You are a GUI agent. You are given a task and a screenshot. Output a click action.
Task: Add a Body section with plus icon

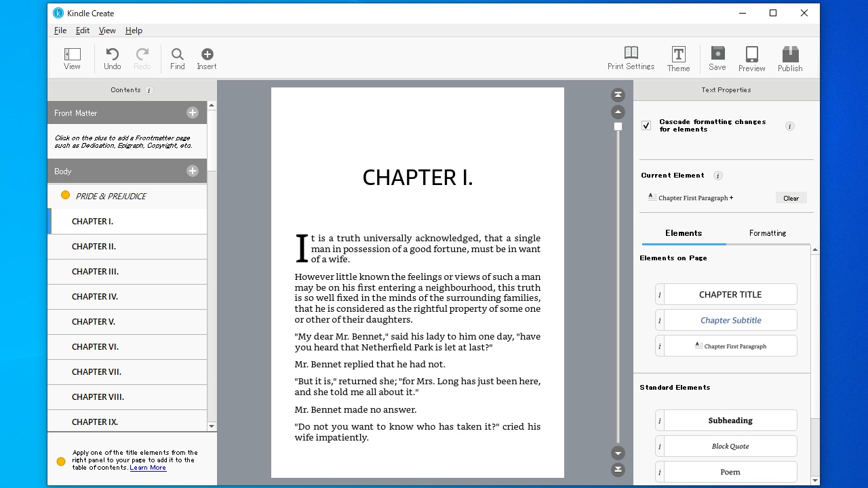coord(193,171)
